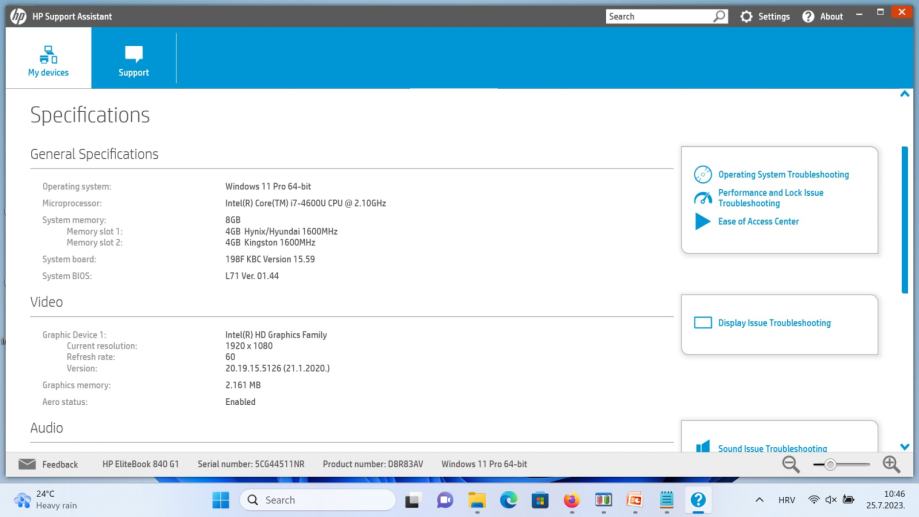
Task: Show hidden tray icons chevron
Action: coord(760,500)
